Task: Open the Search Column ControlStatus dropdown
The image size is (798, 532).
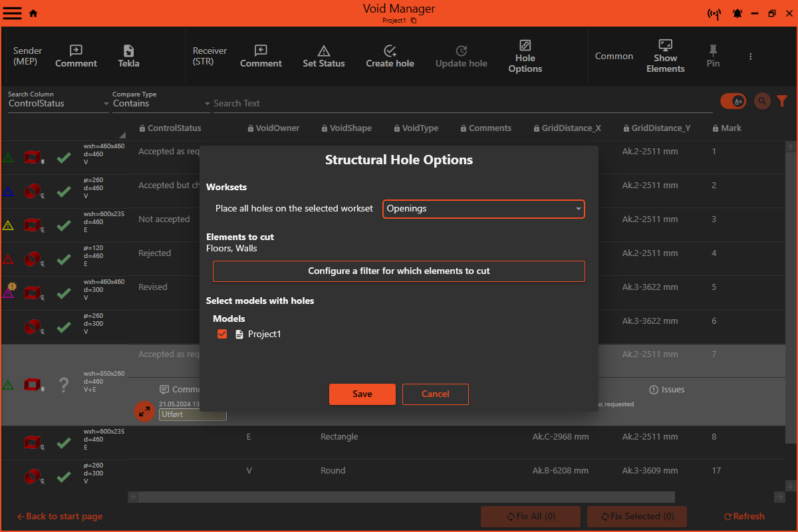Action: coord(58,104)
